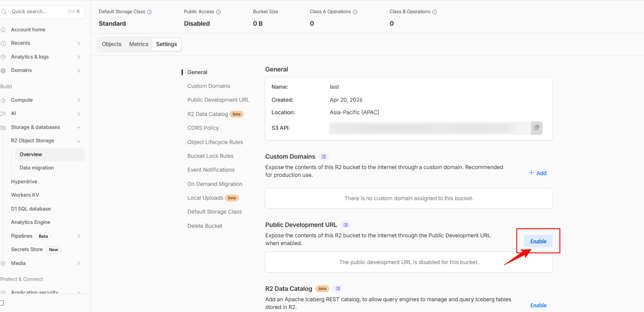Screen dimensions: 644x312
Task: Open docs icon beside Public Development URL heading
Action: pos(345,225)
